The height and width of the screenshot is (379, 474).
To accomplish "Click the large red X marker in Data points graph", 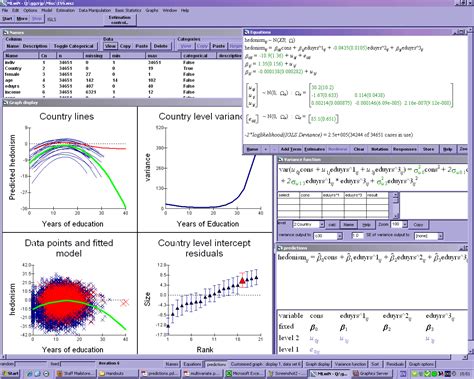I will point(125,303).
